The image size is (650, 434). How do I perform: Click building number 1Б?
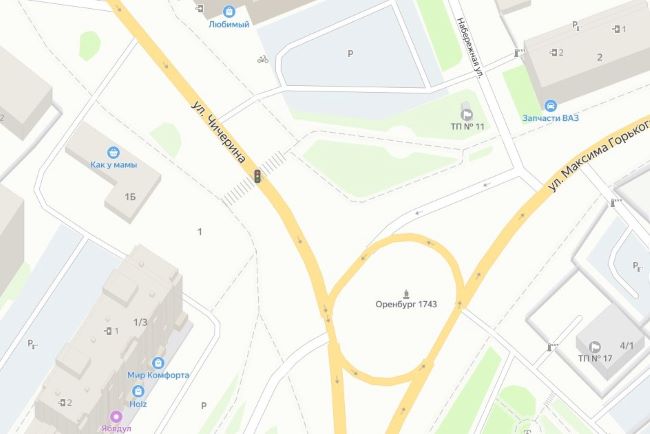click(x=130, y=196)
